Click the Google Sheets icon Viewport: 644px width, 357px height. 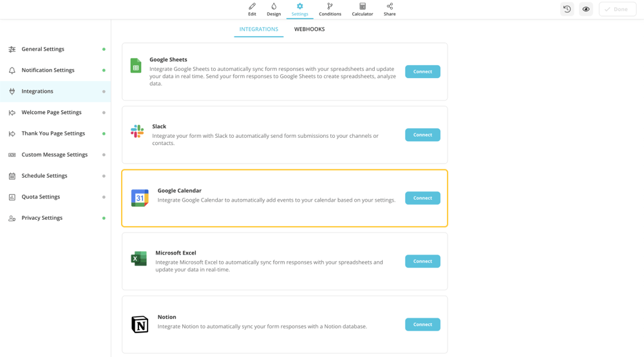[136, 66]
